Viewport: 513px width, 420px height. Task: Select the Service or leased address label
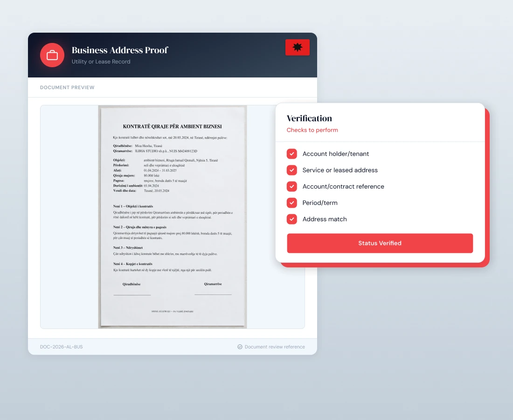coord(340,170)
